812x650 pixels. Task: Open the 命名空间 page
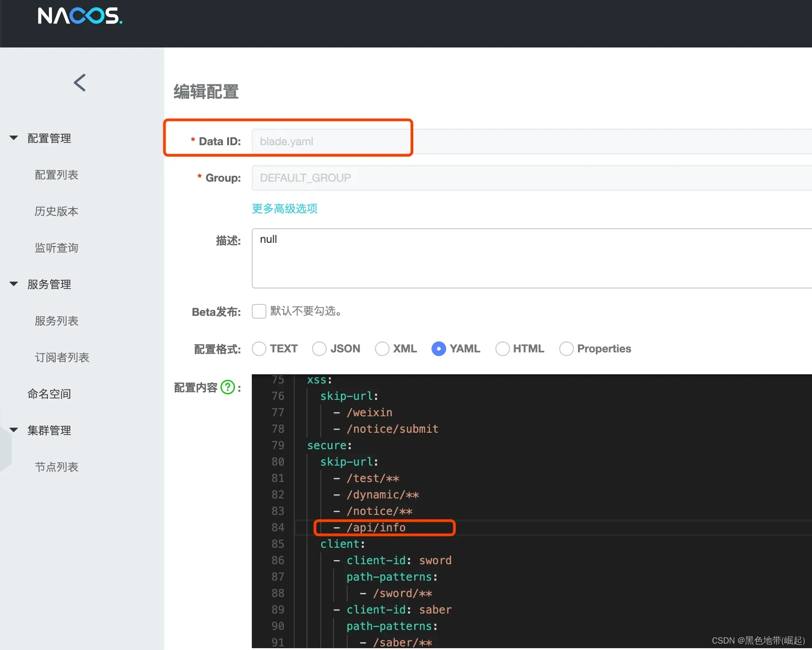(x=49, y=393)
